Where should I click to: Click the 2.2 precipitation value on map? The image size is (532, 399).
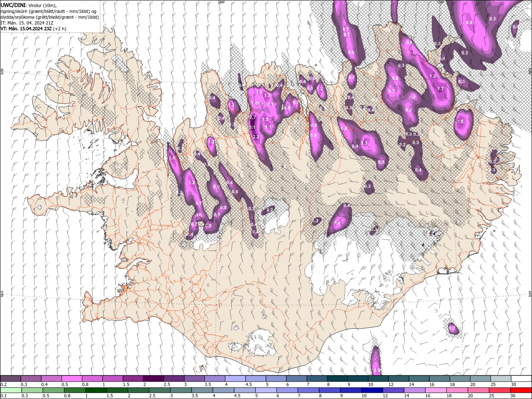pyautogui.click(x=256, y=137)
